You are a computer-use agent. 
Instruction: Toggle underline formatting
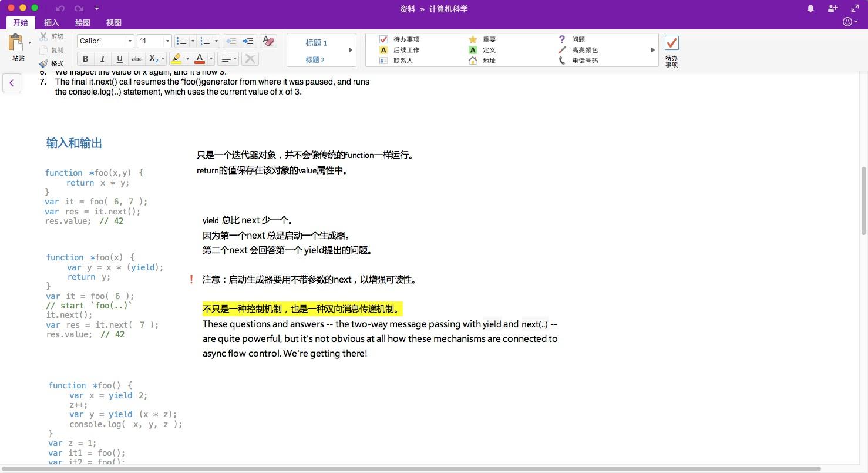coord(119,58)
